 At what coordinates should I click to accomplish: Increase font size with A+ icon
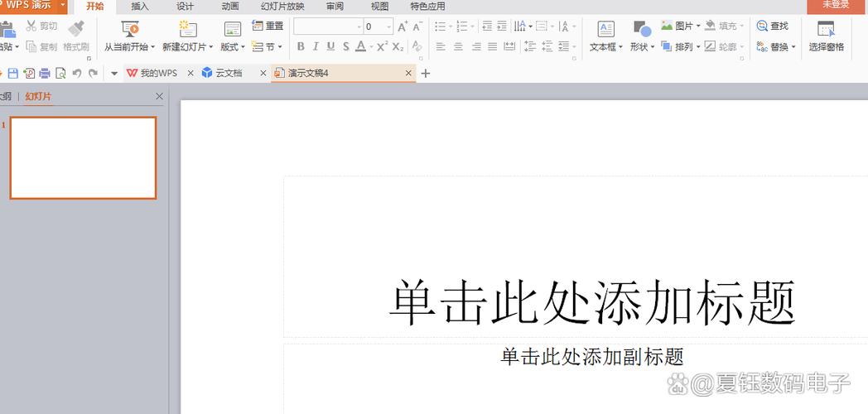click(x=403, y=26)
